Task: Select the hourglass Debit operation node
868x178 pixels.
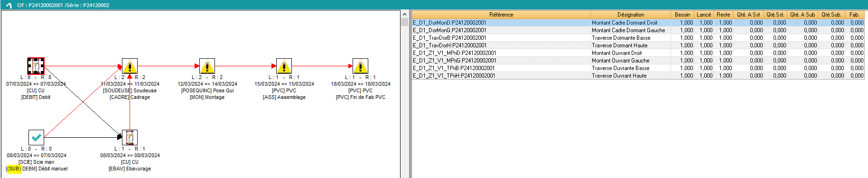Action: 36,66
